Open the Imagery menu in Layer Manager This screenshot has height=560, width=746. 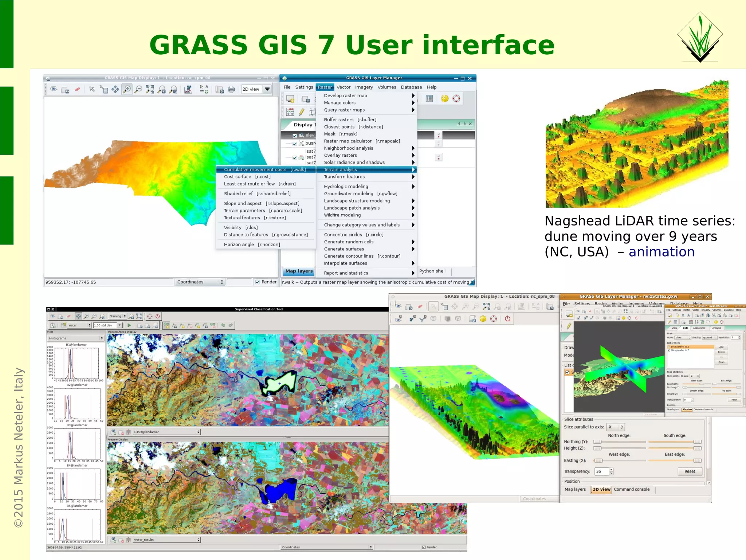click(x=364, y=87)
